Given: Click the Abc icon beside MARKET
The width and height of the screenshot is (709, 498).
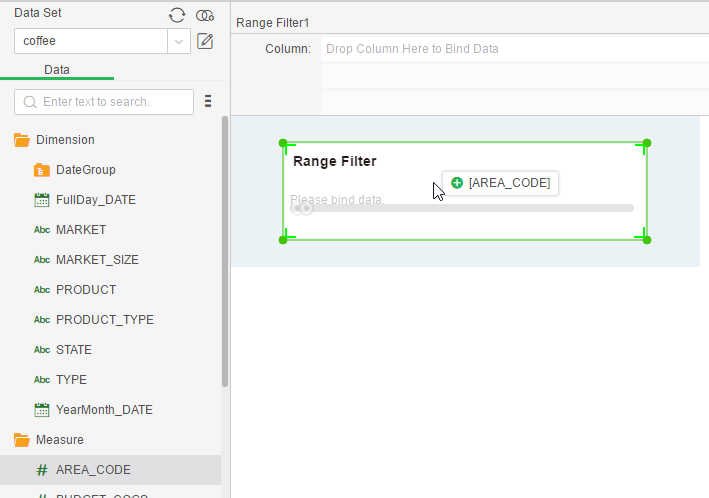Looking at the screenshot, I should coord(42,230).
